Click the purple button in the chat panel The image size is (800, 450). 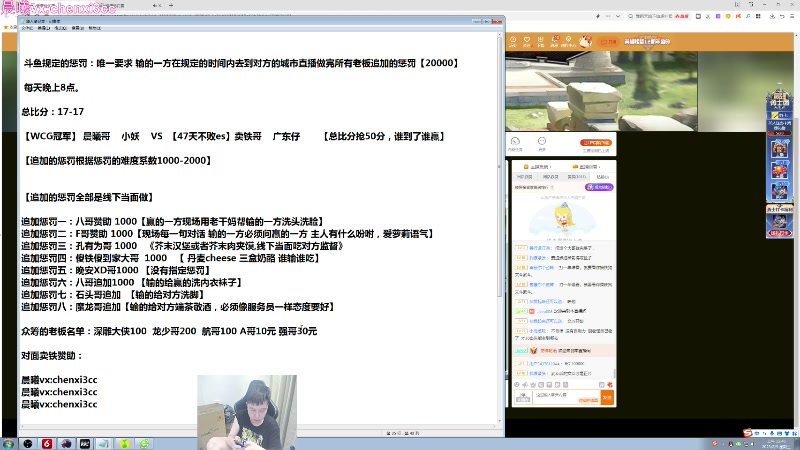click(599, 187)
